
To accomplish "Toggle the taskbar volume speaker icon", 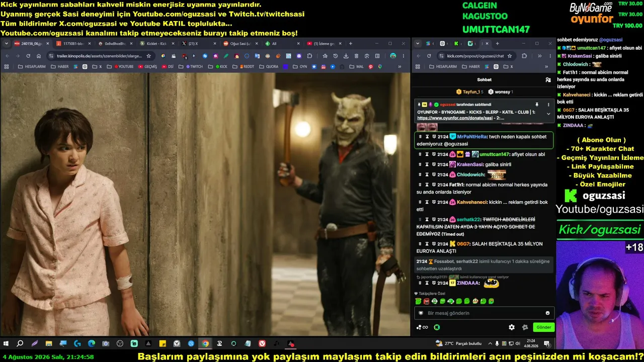I will pyautogui.click(x=517, y=343).
